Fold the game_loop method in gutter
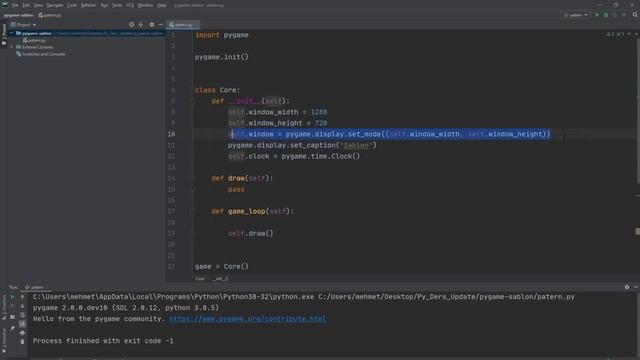 click(193, 211)
